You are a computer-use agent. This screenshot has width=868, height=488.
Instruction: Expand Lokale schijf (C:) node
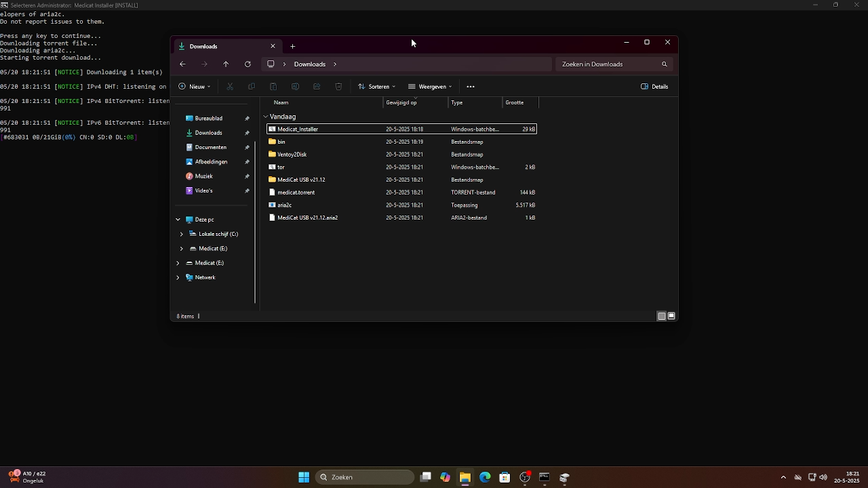pyautogui.click(x=182, y=234)
